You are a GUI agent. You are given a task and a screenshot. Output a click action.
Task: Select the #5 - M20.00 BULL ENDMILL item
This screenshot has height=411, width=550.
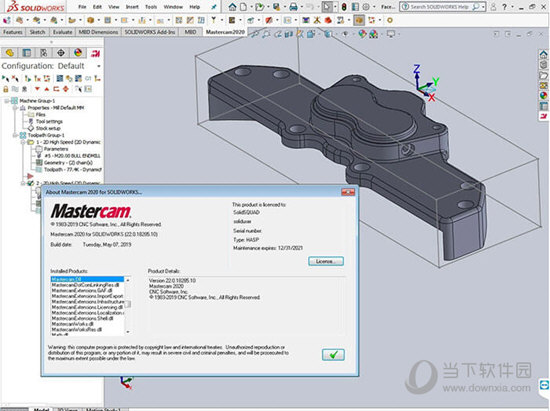point(72,156)
